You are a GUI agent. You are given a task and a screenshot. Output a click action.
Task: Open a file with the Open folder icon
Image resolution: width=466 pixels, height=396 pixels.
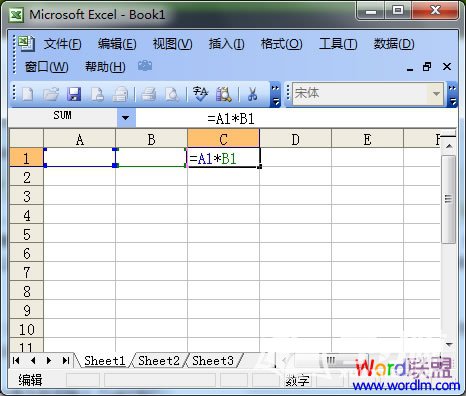point(51,94)
